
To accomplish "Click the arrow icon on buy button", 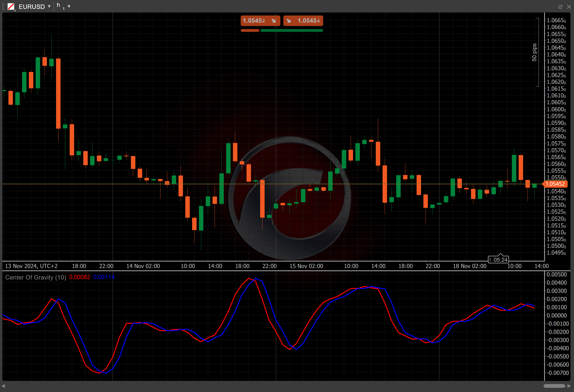I will [289, 21].
